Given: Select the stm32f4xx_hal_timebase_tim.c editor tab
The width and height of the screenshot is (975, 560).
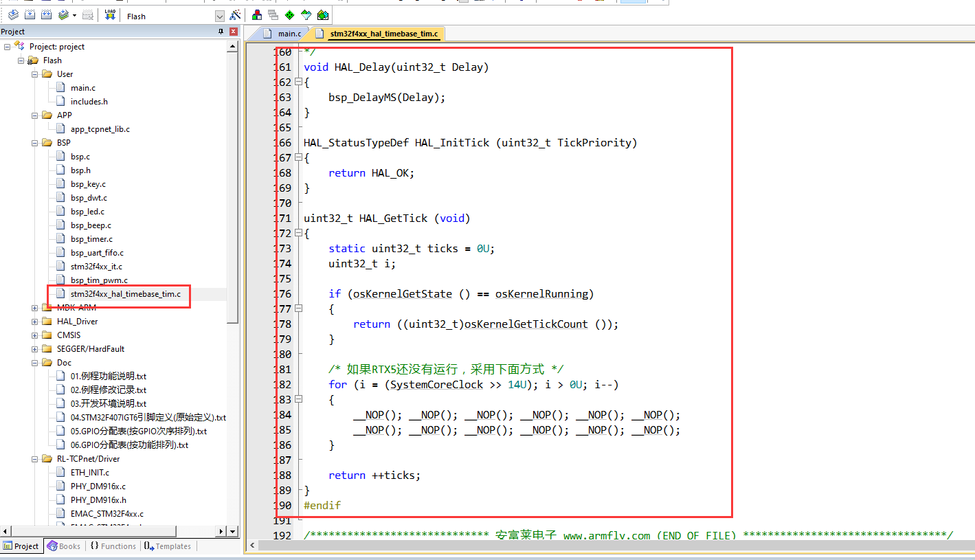Looking at the screenshot, I should 383,34.
